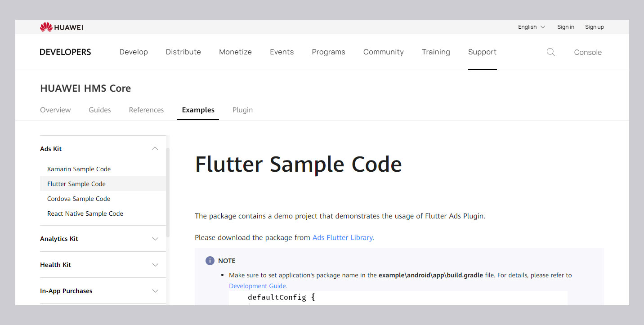Click the NOTE info icon
This screenshot has height=325, width=644.
[210, 261]
